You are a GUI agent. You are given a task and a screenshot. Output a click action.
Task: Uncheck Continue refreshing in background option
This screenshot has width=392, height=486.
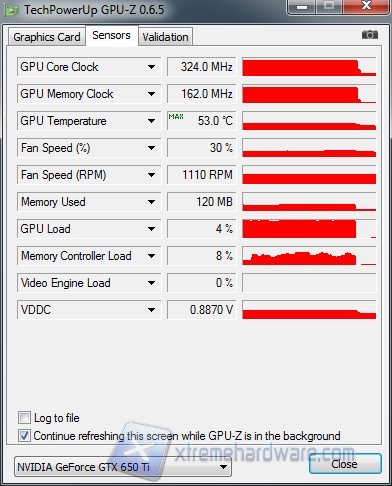[x=24, y=435]
